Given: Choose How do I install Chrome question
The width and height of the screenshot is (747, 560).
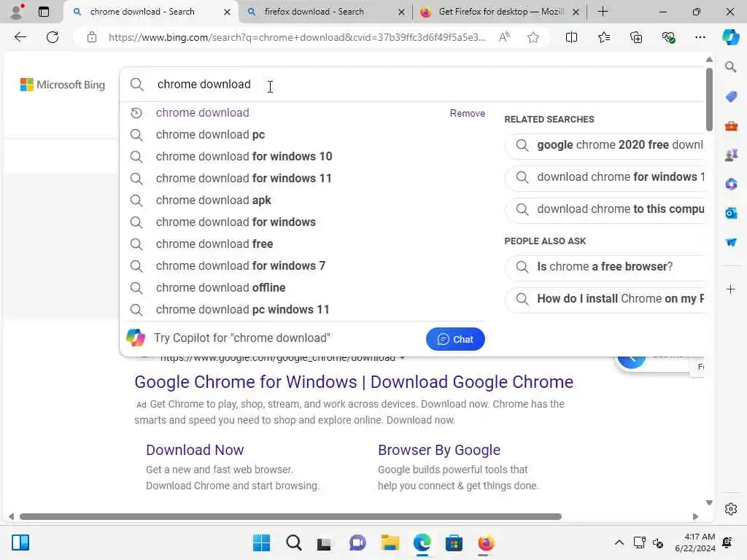Looking at the screenshot, I should [x=605, y=298].
